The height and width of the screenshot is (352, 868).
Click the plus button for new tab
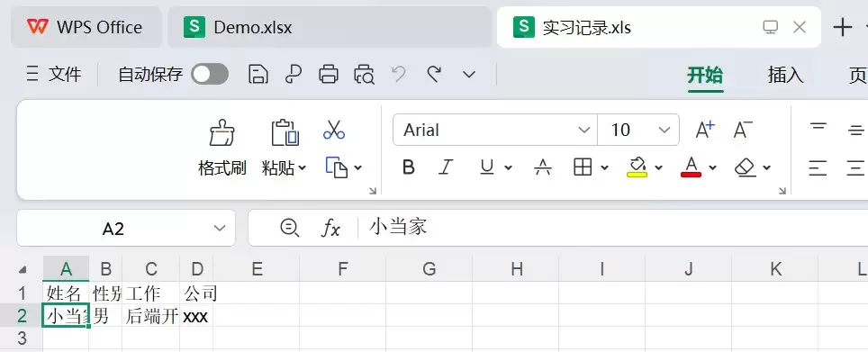pos(843,27)
